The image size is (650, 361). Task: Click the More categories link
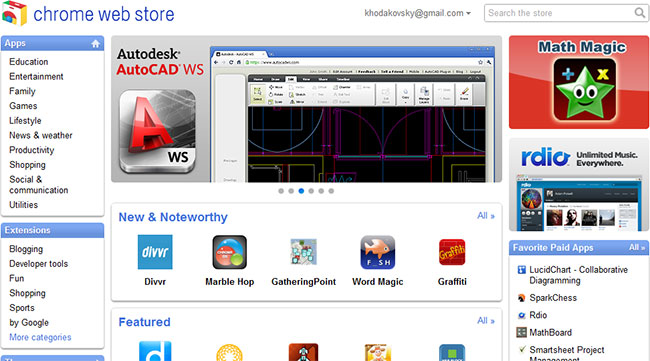40,337
